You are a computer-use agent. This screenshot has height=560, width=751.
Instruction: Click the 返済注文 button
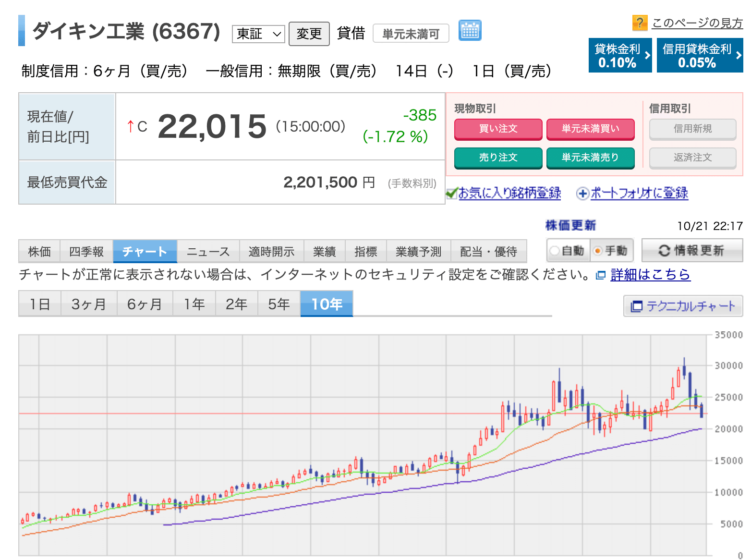693,158
